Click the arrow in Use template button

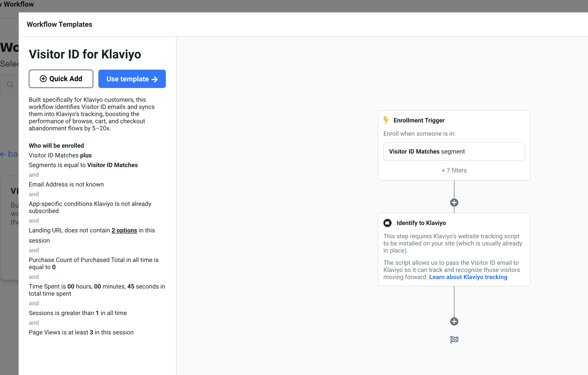click(155, 79)
